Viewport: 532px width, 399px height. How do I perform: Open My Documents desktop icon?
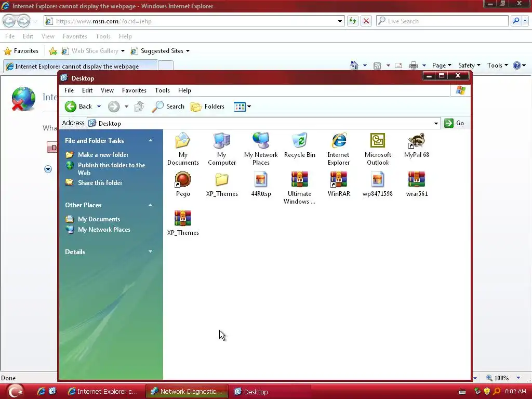pos(183,141)
